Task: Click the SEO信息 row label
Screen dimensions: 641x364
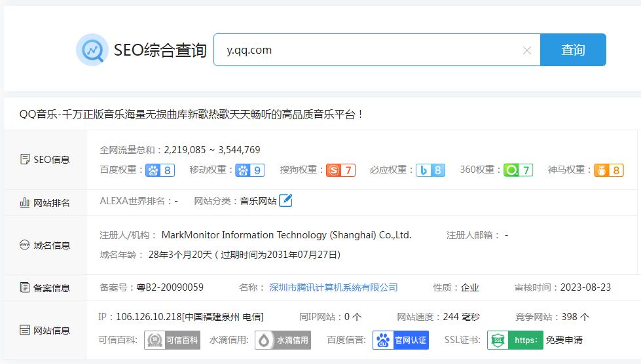Action: [52, 159]
